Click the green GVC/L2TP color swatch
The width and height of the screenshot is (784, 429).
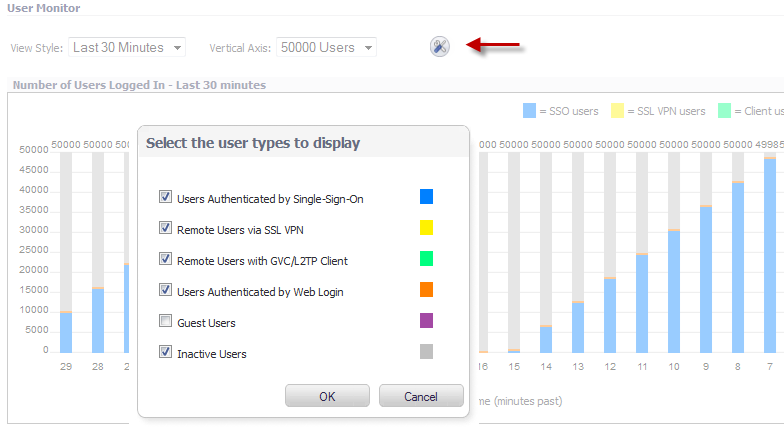(x=426, y=259)
